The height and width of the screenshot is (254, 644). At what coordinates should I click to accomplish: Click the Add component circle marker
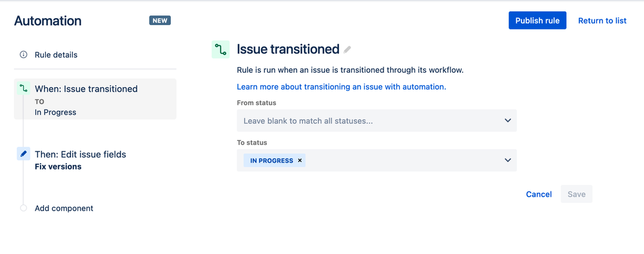tap(23, 208)
